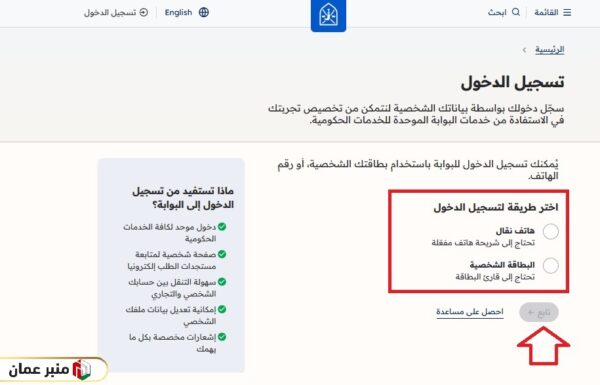Click the globe language icon
Screen dimensions: 600x385
[204, 12]
